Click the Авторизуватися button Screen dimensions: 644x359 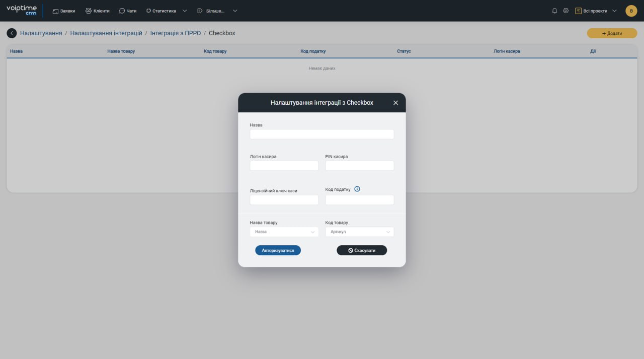[x=278, y=250]
